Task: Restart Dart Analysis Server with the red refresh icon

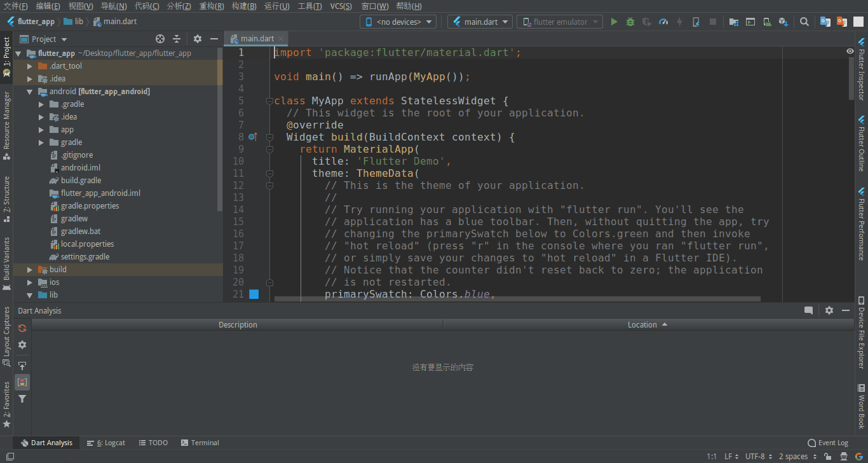Action: pyautogui.click(x=22, y=328)
